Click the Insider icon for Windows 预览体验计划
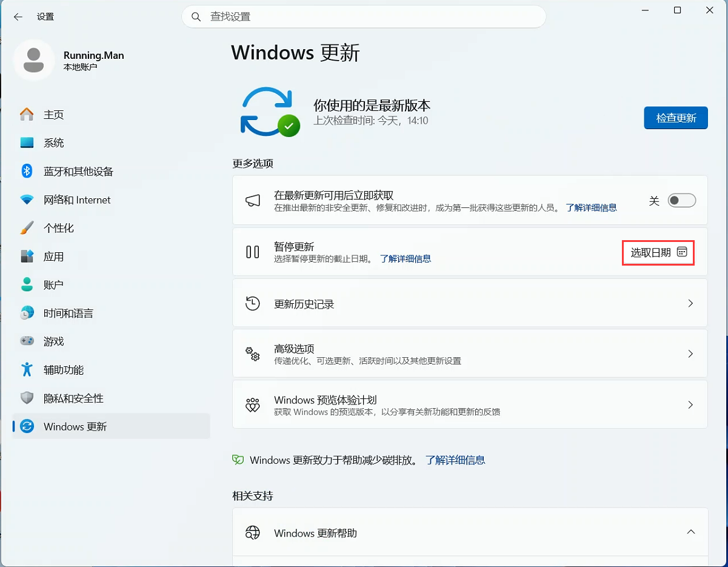The width and height of the screenshot is (728, 567). tap(253, 405)
